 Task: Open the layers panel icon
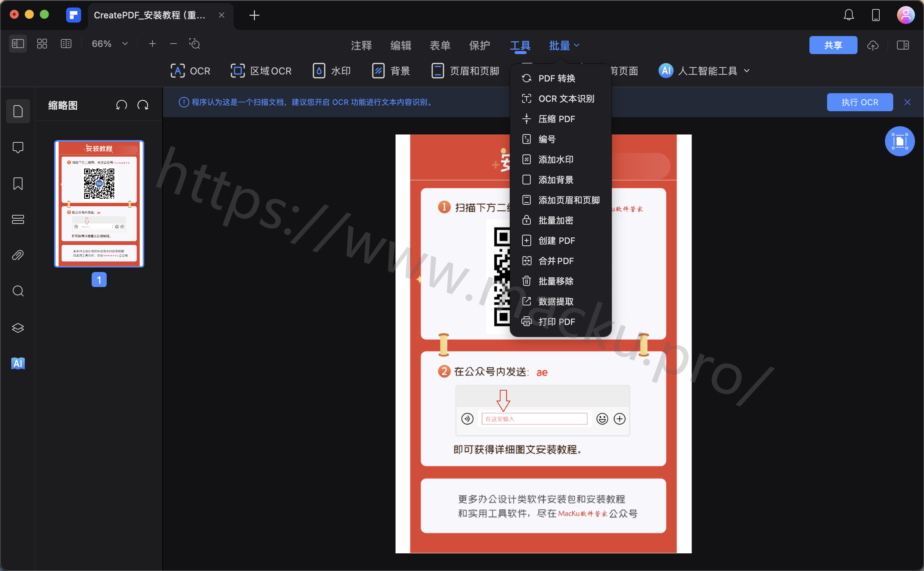tap(18, 328)
